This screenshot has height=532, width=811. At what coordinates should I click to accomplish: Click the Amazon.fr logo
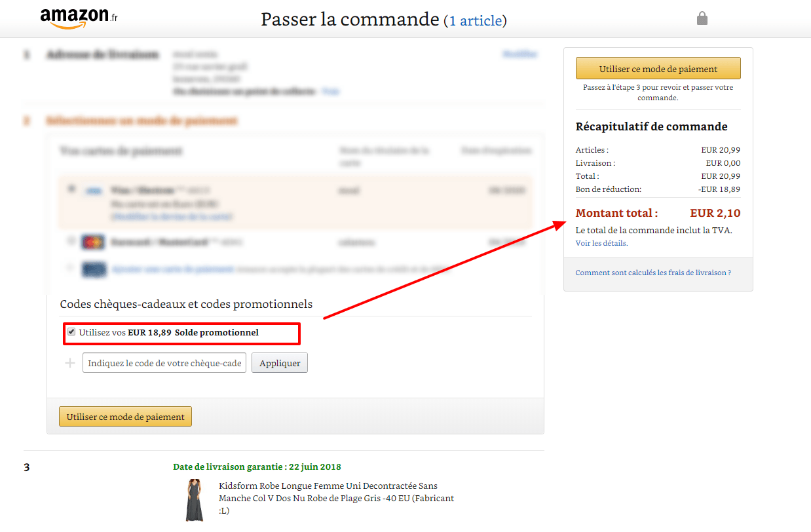pos(78,18)
